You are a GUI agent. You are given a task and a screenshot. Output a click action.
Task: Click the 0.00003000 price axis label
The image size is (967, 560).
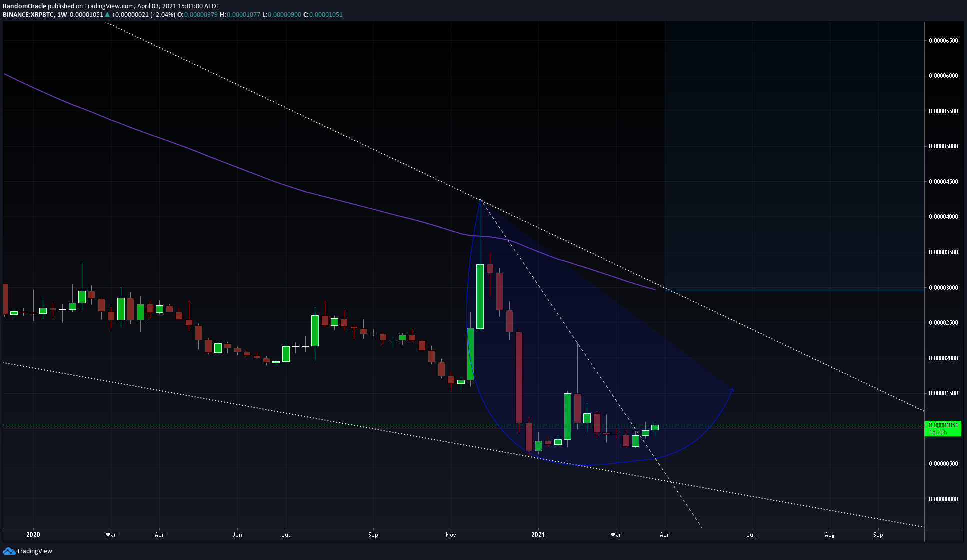coord(943,288)
